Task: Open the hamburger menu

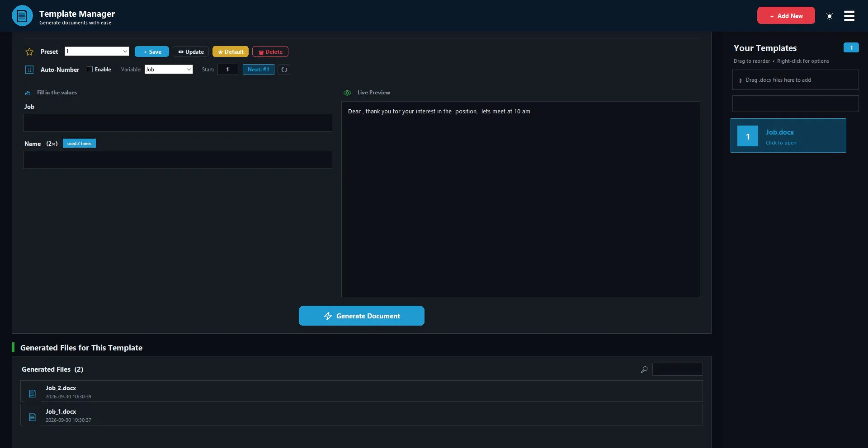Action: [849, 16]
